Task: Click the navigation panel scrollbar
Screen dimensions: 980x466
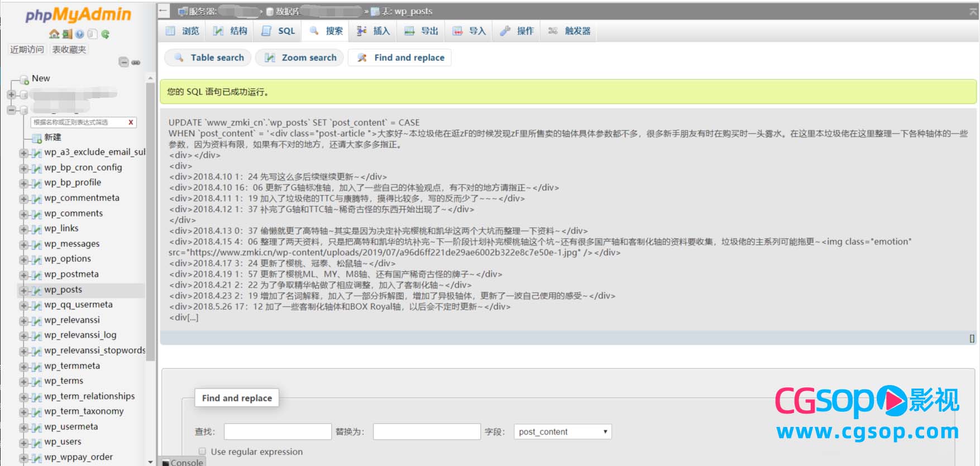Action: click(x=150, y=223)
